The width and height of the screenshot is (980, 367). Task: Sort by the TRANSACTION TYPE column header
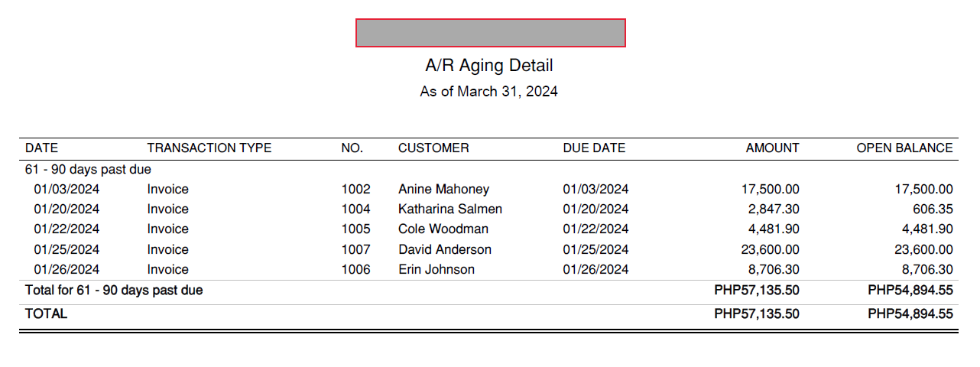click(x=209, y=148)
